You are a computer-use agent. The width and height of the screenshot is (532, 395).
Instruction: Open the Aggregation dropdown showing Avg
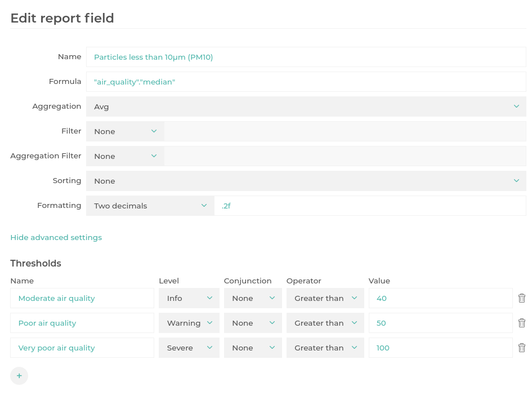(306, 106)
